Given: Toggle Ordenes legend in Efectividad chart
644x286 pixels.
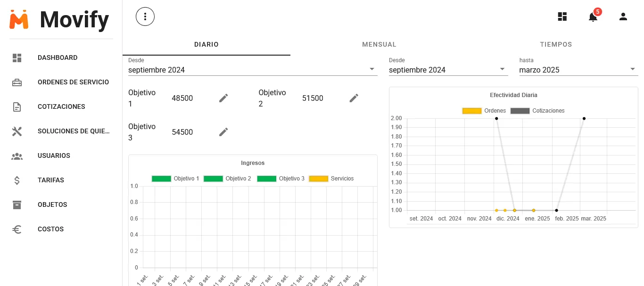Looking at the screenshot, I should pos(484,111).
